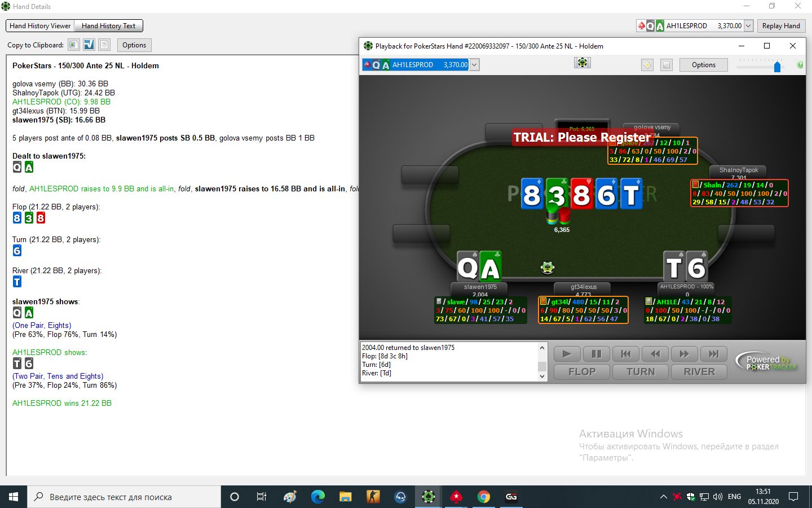The width and height of the screenshot is (812, 508).
Task: Jump to end of the hand
Action: (714, 354)
